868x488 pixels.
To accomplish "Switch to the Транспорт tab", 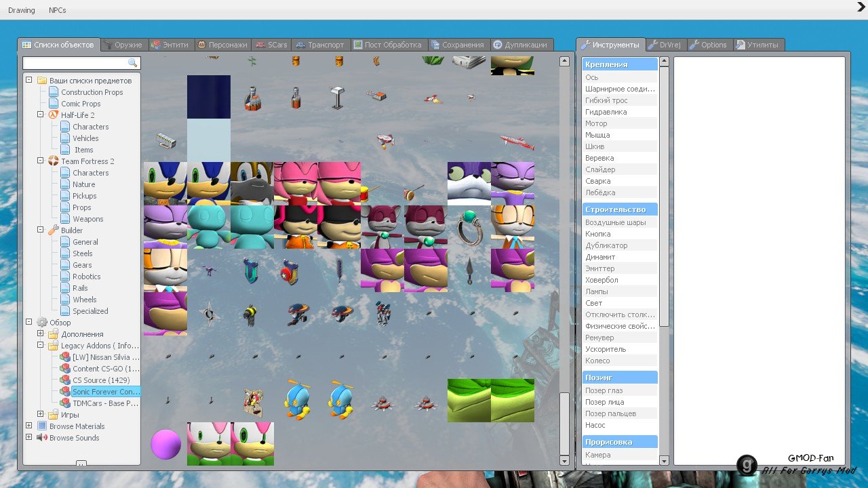I will pyautogui.click(x=321, y=45).
